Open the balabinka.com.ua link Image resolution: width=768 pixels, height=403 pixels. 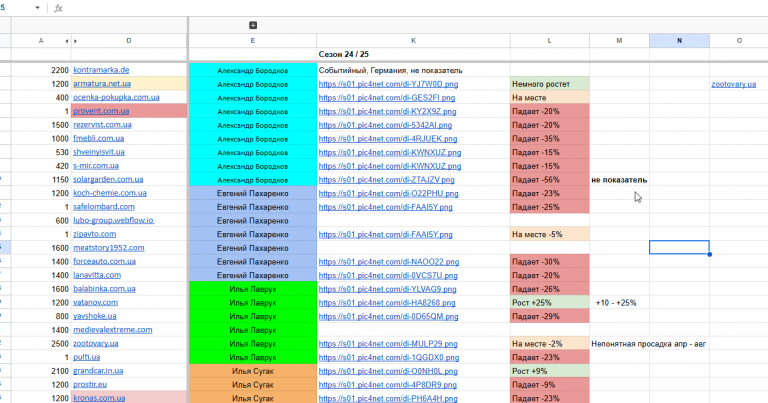pyautogui.click(x=104, y=289)
